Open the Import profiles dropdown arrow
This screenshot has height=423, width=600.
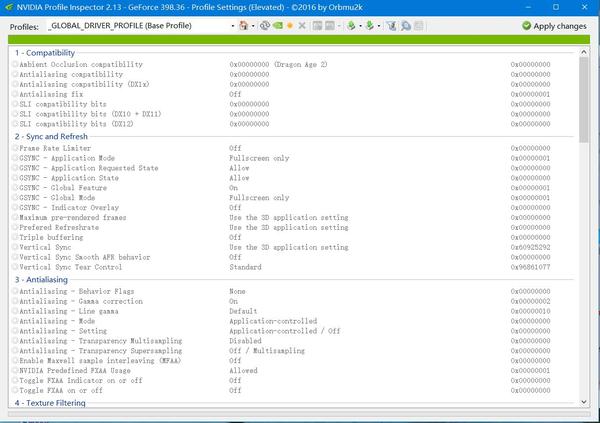(x=379, y=26)
